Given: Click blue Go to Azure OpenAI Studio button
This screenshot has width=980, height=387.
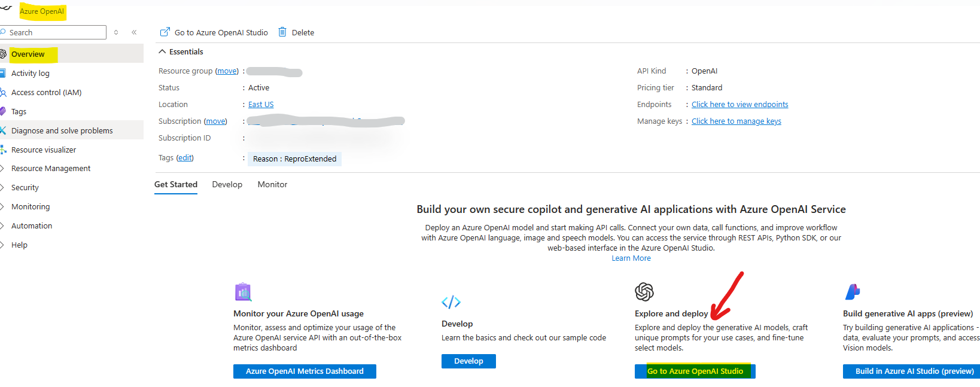Looking at the screenshot, I should tap(695, 371).
